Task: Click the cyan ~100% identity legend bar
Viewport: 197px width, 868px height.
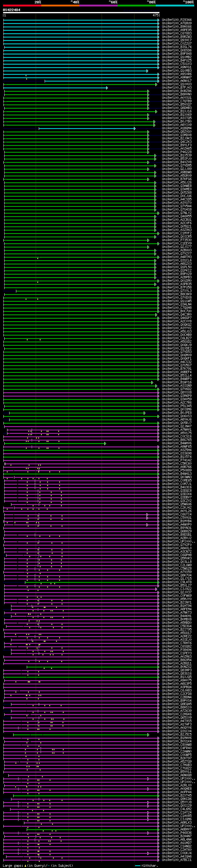Action: point(175,6)
